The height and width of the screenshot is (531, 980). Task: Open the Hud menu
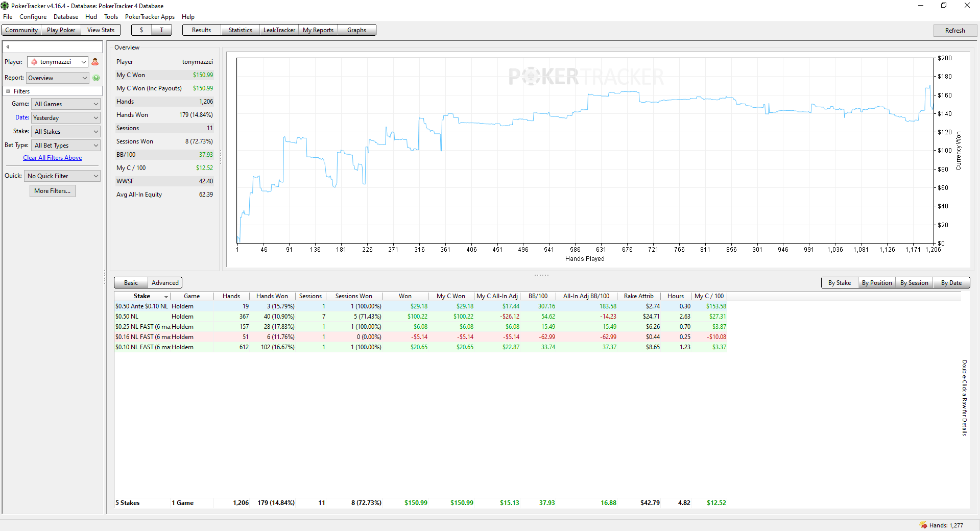coord(91,17)
